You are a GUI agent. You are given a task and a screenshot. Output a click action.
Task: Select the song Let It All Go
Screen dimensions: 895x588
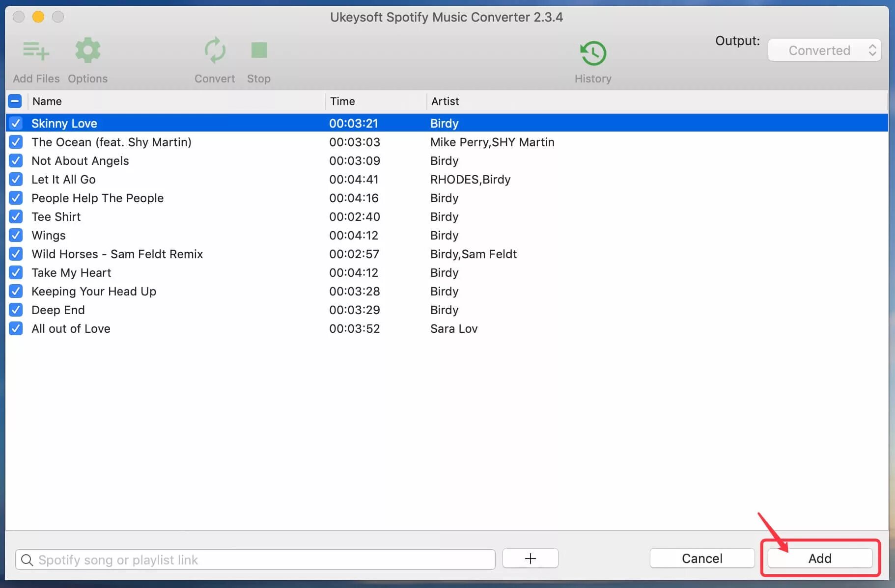coord(63,179)
